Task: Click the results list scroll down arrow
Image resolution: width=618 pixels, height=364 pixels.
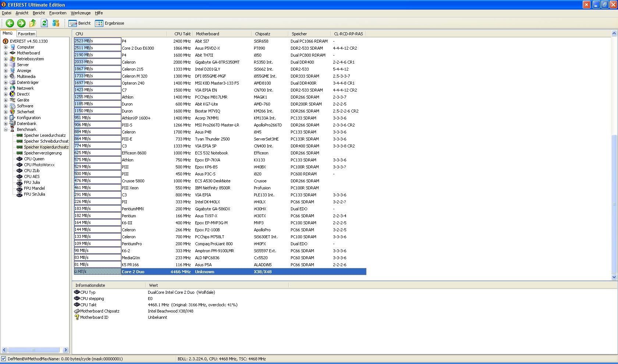Action: [614, 277]
